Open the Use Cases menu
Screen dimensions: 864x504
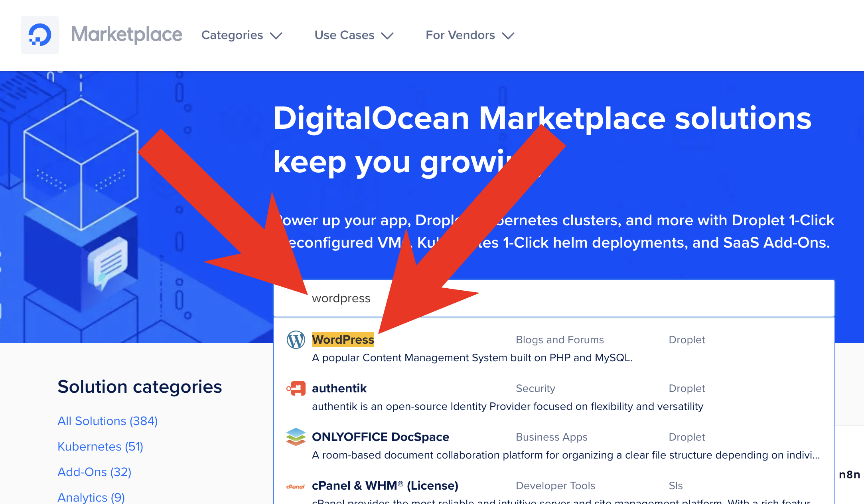344,35
